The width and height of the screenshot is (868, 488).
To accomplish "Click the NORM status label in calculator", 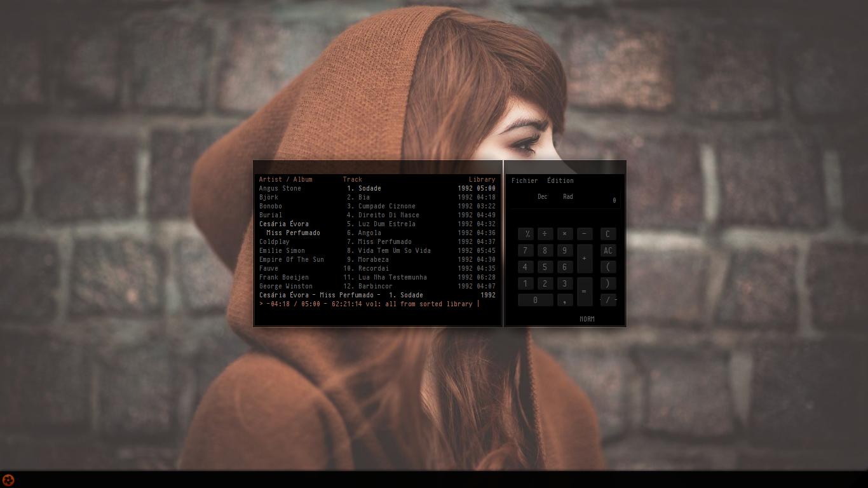I will (x=587, y=319).
